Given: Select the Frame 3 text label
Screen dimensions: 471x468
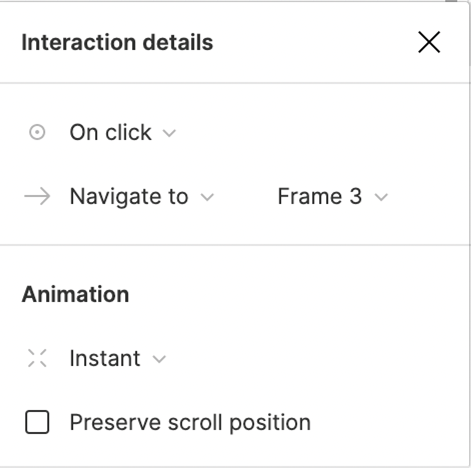Looking at the screenshot, I should tap(320, 196).
